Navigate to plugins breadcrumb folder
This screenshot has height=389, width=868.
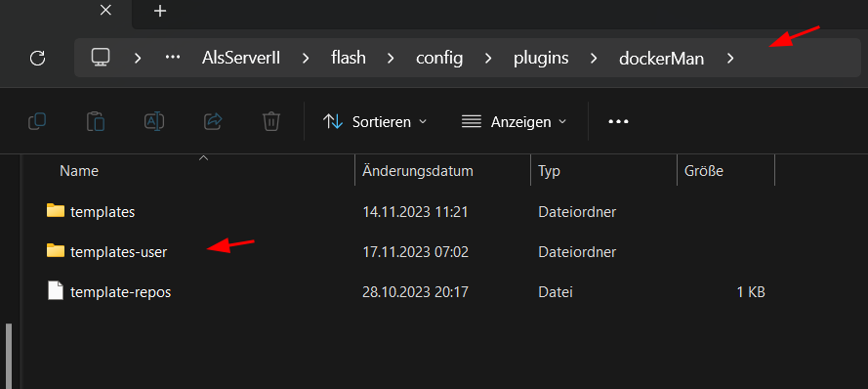[x=541, y=58]
